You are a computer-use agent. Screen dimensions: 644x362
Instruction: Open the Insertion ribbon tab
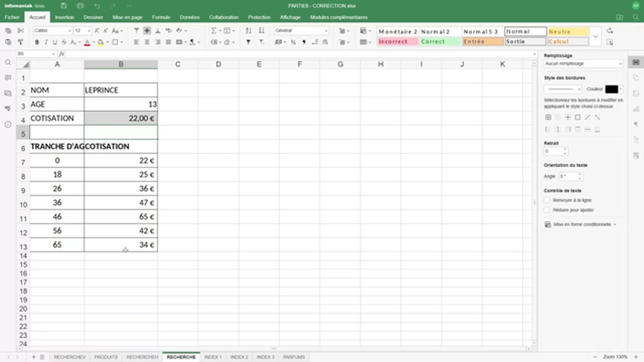point(64,17)
